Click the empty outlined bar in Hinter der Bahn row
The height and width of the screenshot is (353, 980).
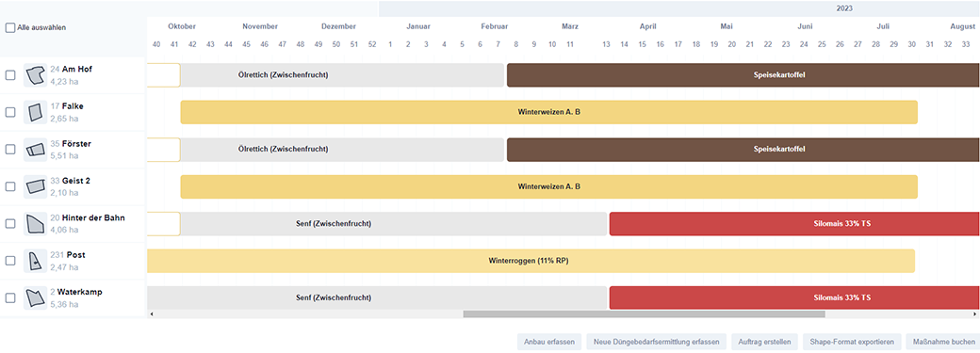pos(163,224)
